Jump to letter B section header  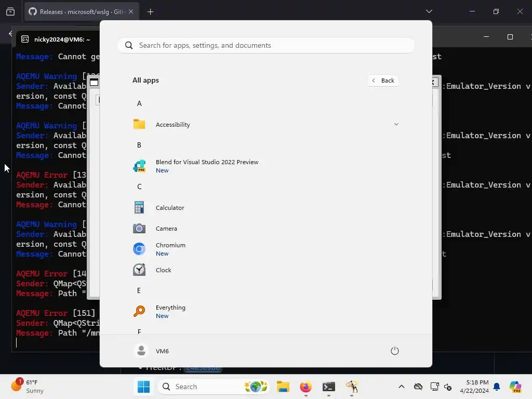point(139,145)
